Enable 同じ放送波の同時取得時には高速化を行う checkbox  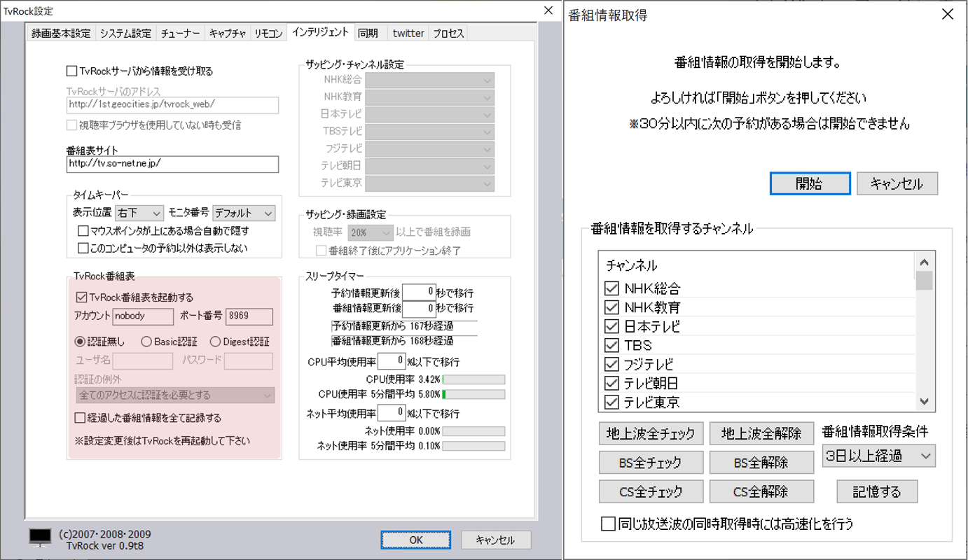tap(609, 524)
